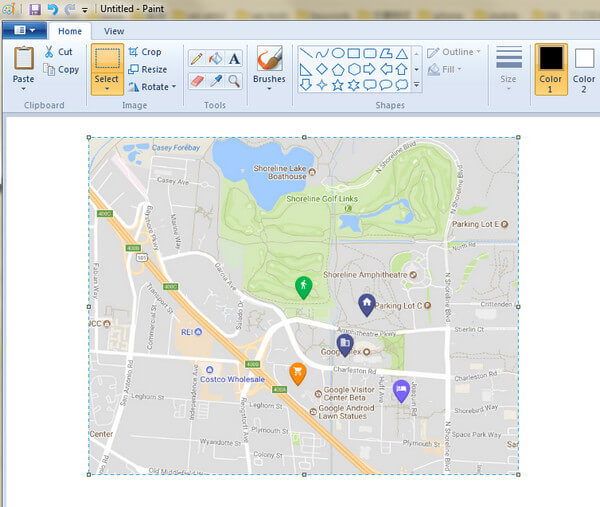The image size is (600, 507).
Task: Select the Text tool
Action: click(x=234, y=59)
